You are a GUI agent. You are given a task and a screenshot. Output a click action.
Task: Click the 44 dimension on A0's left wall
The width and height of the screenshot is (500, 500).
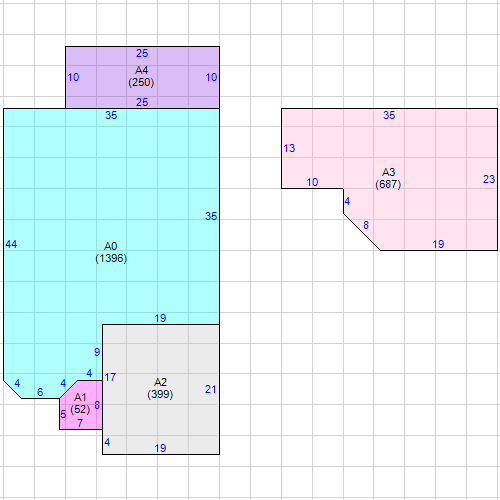tap(11, 244)
